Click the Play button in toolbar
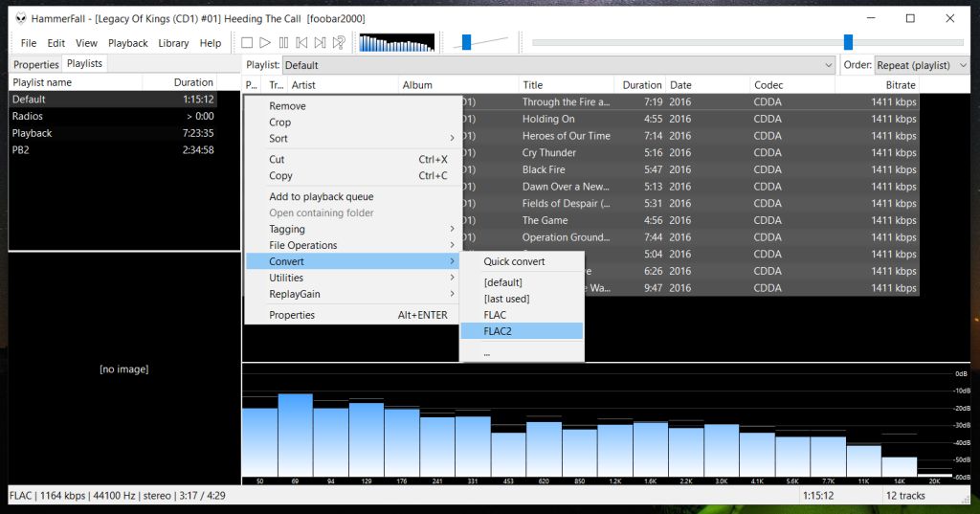This screenshot has height=514, width=980. 265,42
